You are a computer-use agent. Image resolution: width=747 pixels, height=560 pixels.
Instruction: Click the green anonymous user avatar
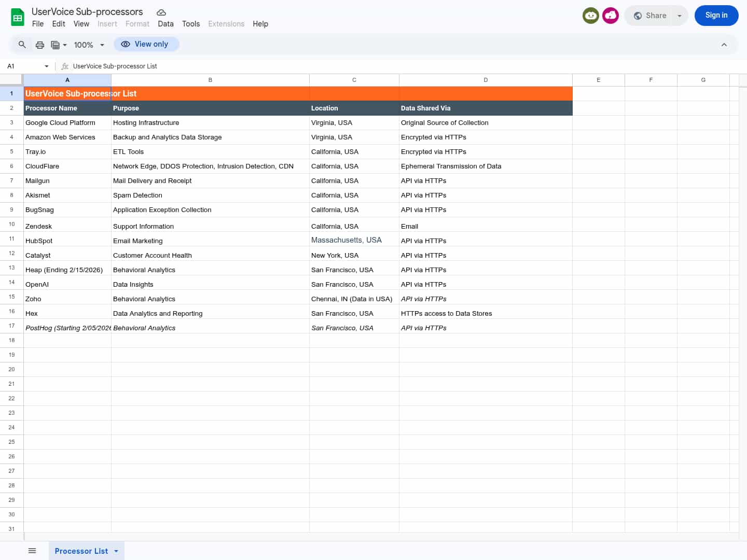click(x=590, y=16)
